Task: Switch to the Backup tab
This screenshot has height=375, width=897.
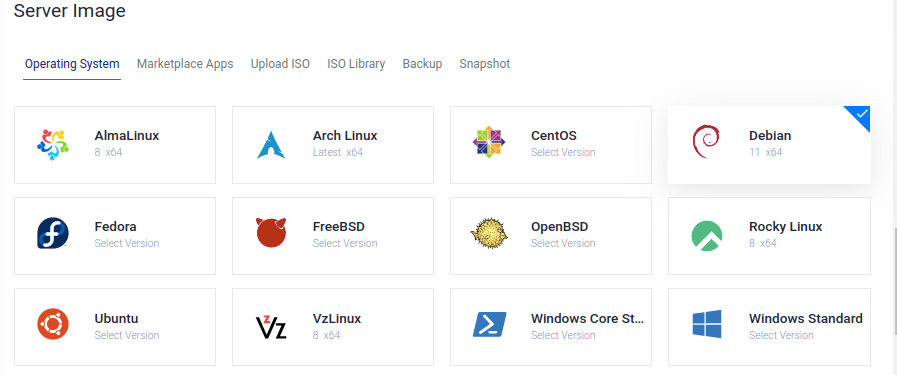Action: [422, 63]
